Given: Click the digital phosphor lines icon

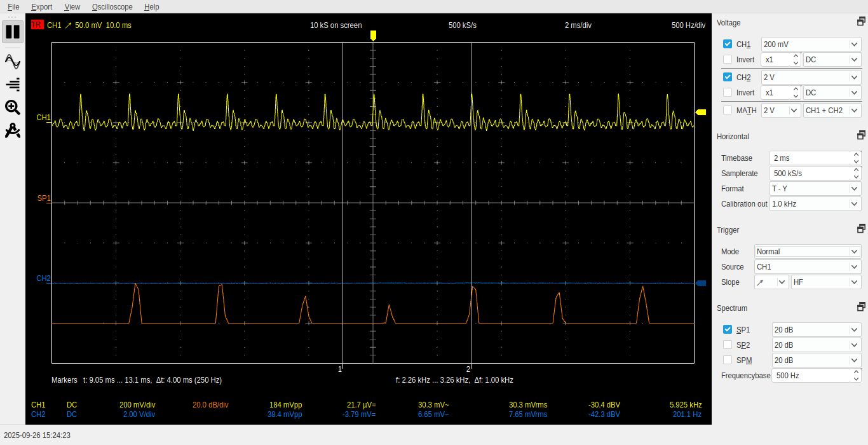Looking at the screenshot, I should tap(13, 84).
